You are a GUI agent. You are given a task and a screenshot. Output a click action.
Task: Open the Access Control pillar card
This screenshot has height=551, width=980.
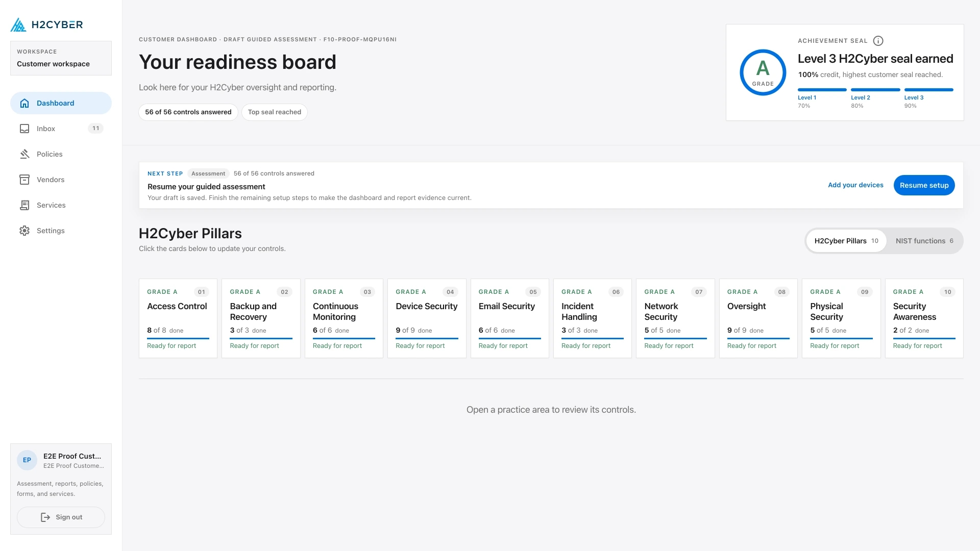[178, 318]
